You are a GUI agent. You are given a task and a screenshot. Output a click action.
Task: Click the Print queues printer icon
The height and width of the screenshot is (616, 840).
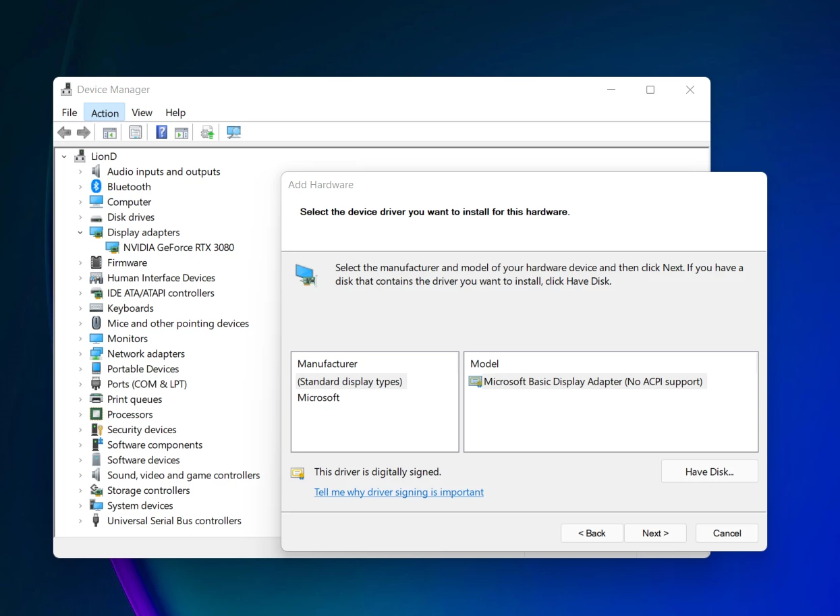tap(96, 399)
